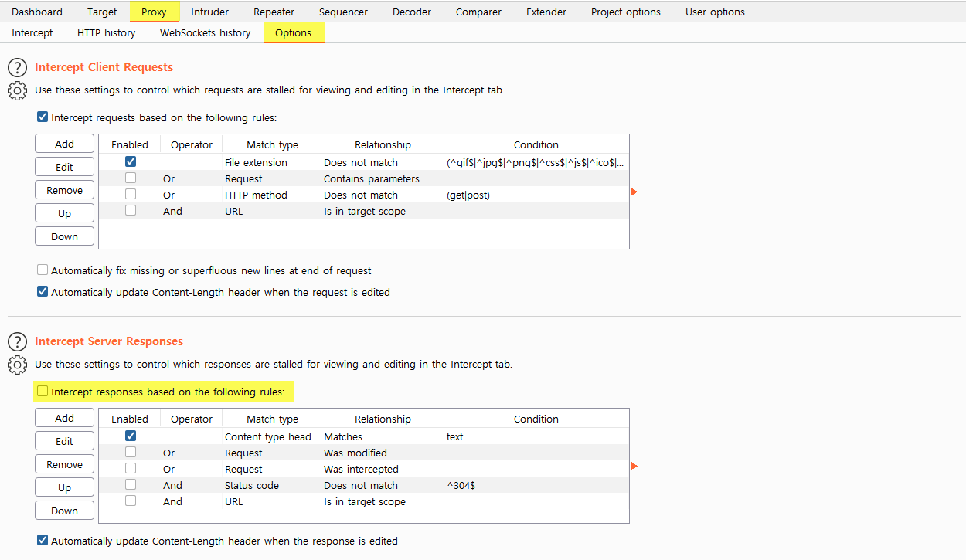
Task: Open gear options for Intercept Client Requests
Action: 17,90
